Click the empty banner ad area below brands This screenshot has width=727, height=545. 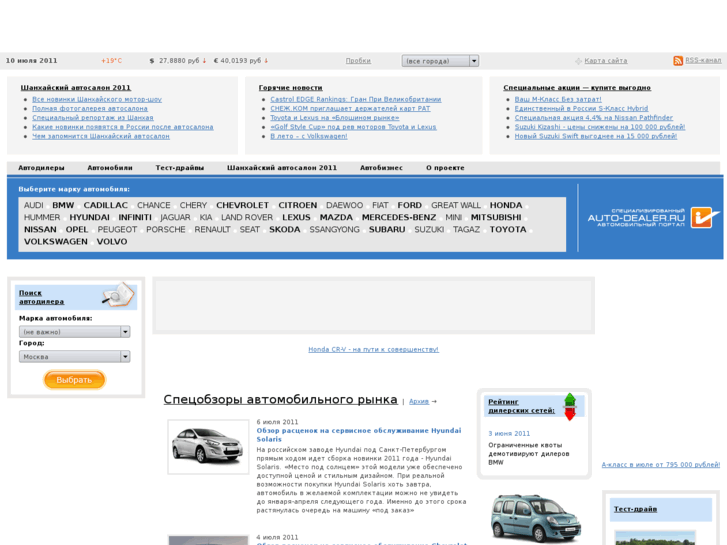point(373,306)
